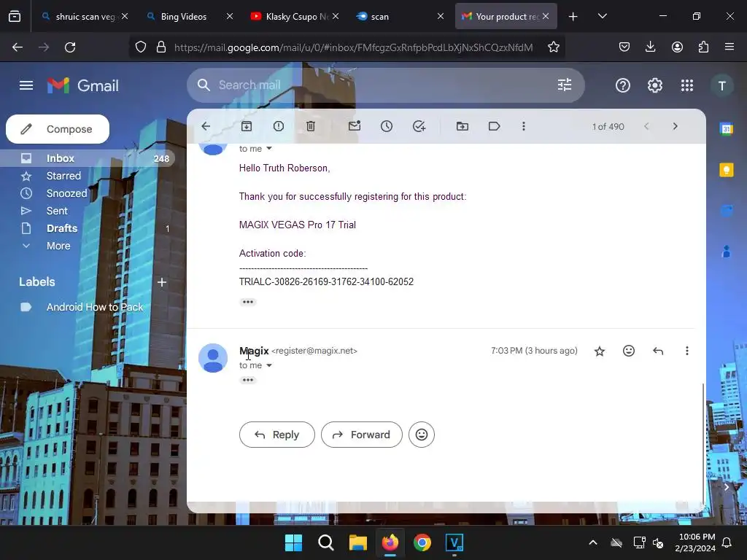Open Windows Start menu
747x560 pixels.
(293, 542)
